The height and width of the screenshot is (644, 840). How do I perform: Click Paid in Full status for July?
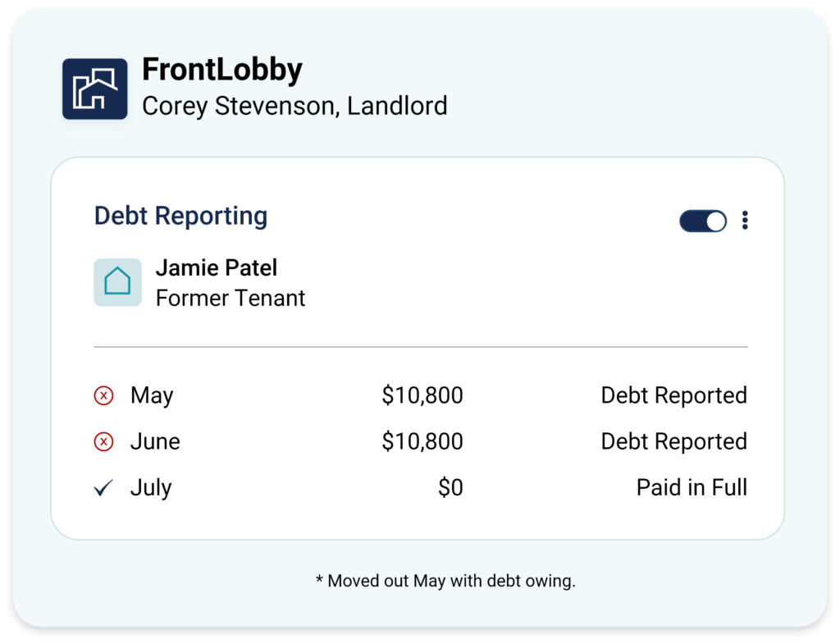click(x=692, y=487)
